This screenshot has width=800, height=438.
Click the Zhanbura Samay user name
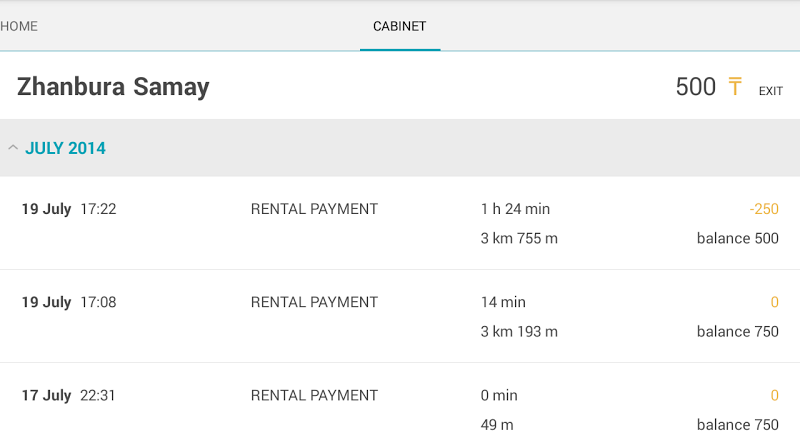tap(113, 87)
